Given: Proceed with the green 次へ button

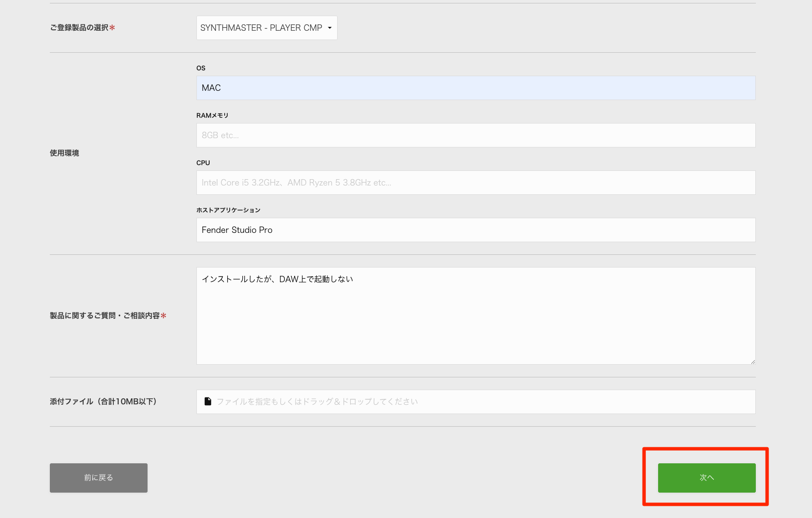Looking at the screenshot, I should (x=706, y=478).
